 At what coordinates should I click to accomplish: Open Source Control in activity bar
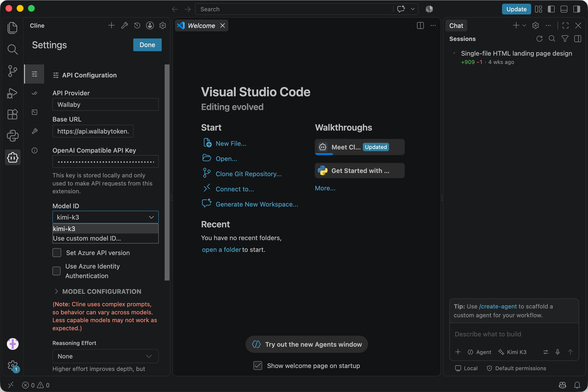coord(12,71)
